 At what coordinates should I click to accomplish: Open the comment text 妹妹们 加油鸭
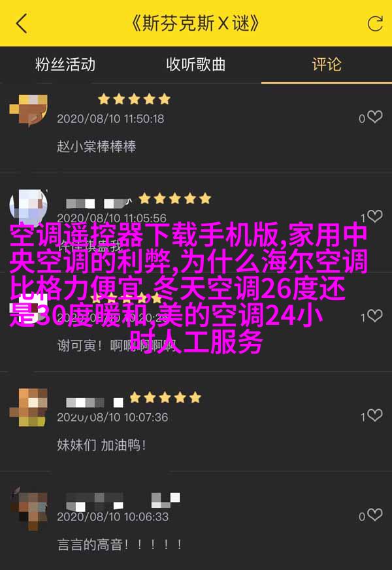pos(101,445)
